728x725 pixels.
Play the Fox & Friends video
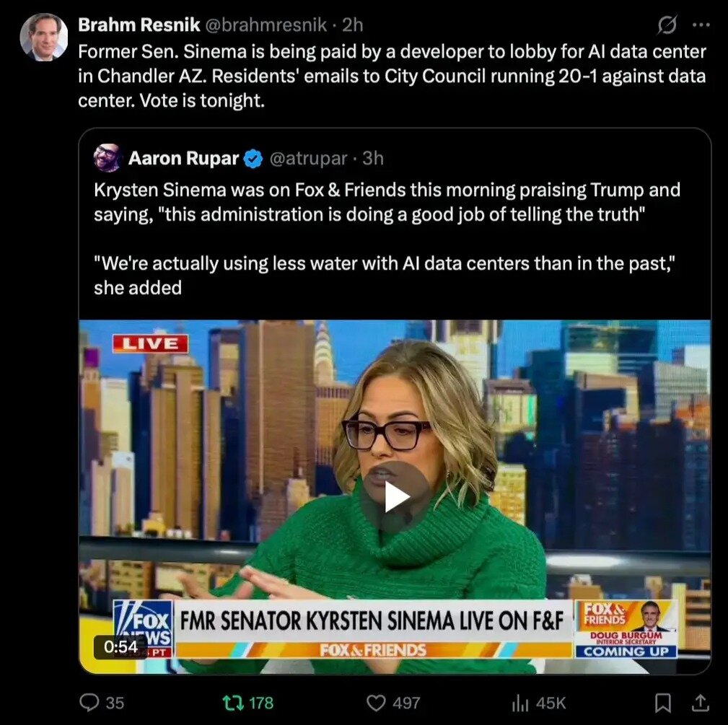coord(395,496)
